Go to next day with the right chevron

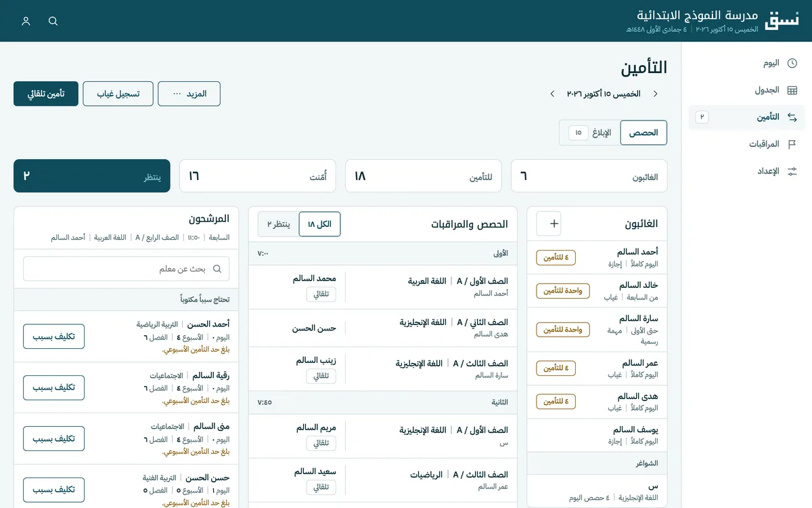pos(655,93)
